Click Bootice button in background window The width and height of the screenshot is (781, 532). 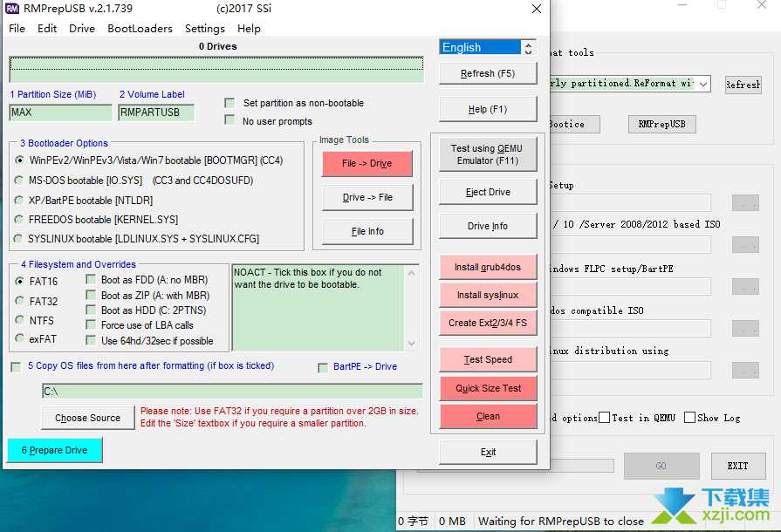(574, 124)
